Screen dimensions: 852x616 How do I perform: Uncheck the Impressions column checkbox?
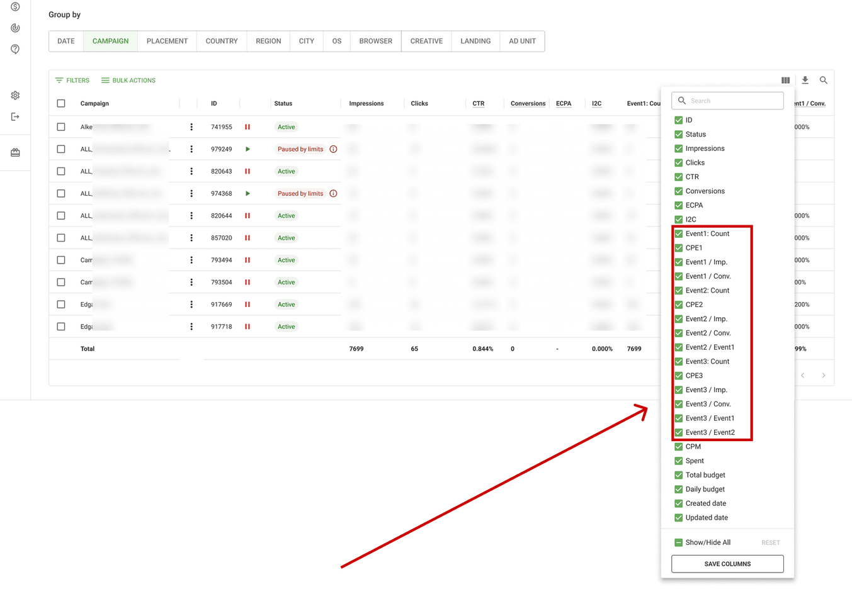[679, 148]
